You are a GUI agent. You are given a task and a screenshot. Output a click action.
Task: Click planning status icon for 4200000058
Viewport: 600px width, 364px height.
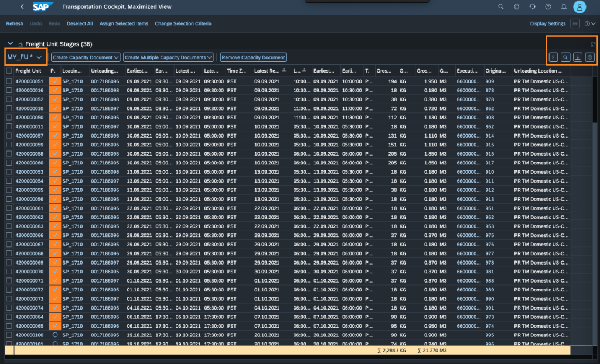coord(55,154)
